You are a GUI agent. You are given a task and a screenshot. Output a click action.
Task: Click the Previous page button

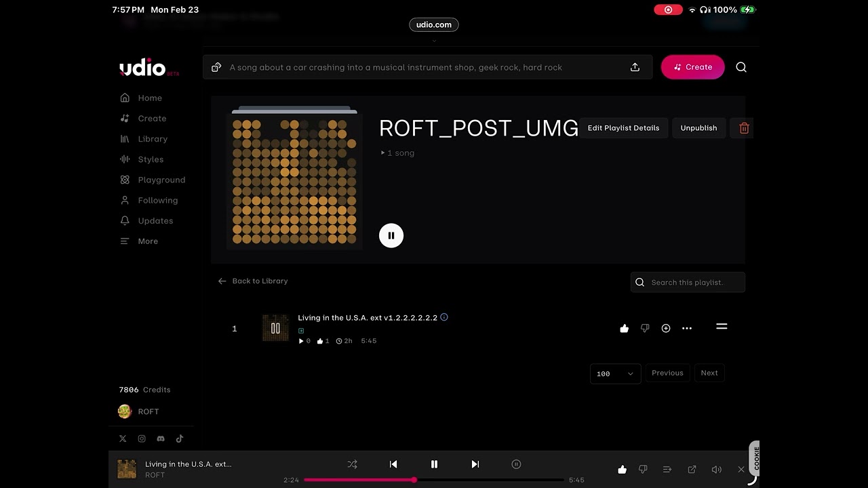coord(667,373)
